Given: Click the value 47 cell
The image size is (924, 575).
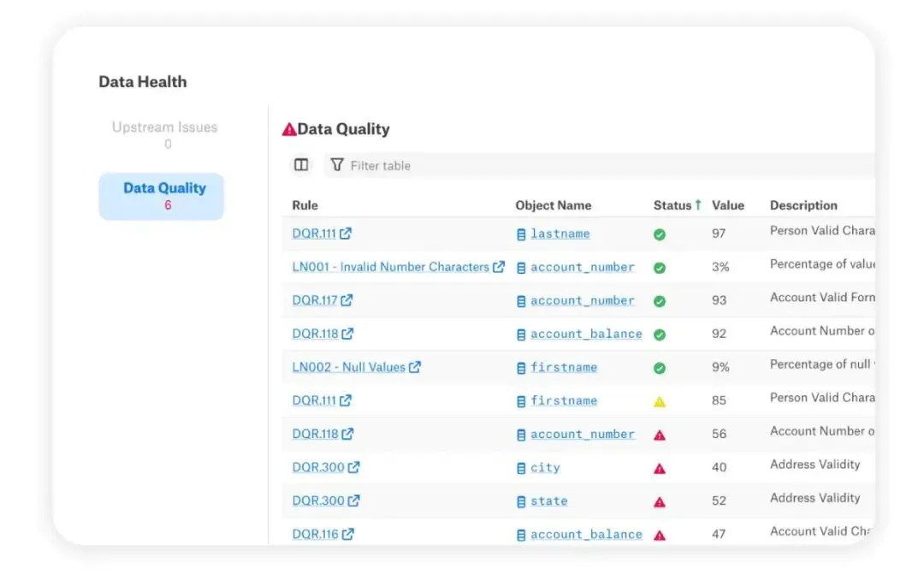Looking at the screenshot, I should pos(719,534).
